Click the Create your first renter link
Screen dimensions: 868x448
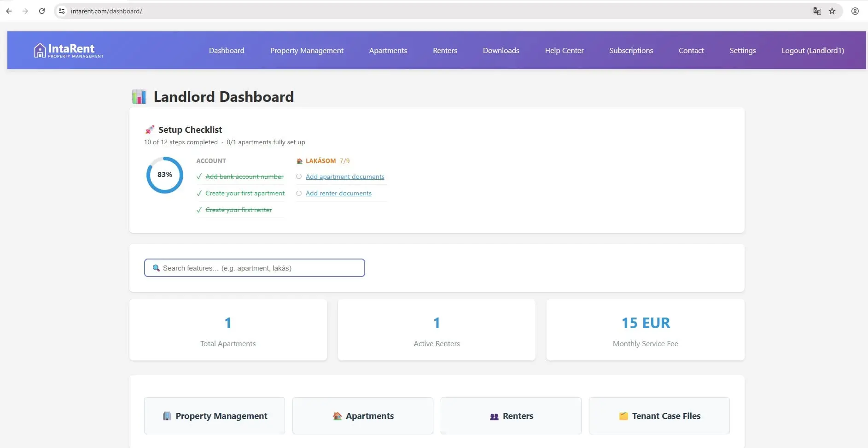239,210
